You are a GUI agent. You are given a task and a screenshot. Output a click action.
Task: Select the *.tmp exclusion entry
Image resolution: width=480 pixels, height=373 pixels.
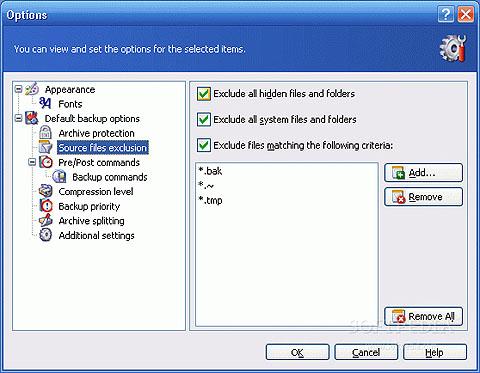210,200
